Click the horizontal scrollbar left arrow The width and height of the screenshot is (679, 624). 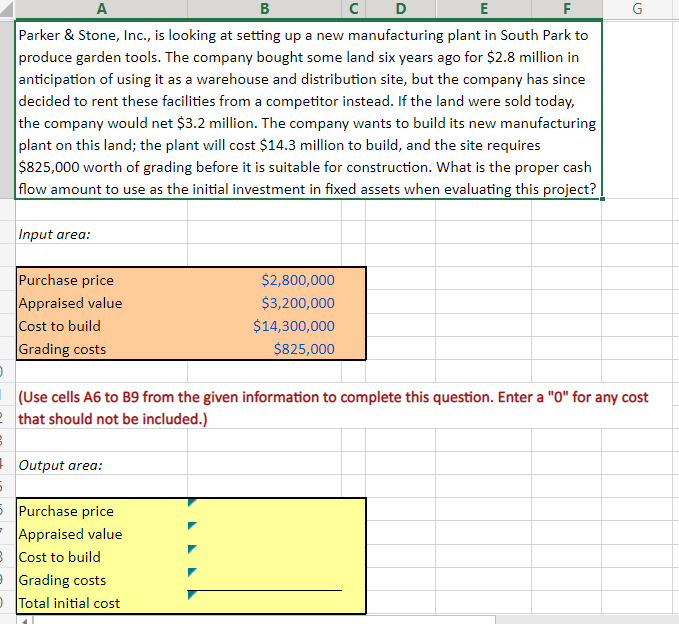(25, 621)
